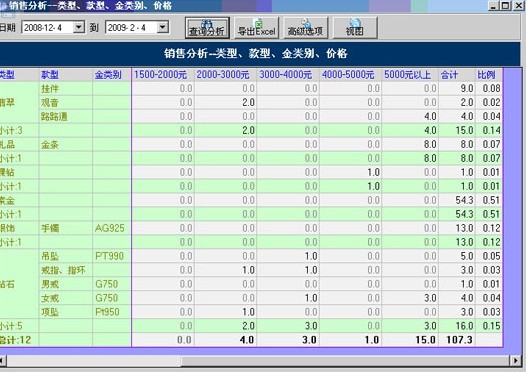Select the 观音 row label
The height and width of the screenshot is (373, 526).
(50, 103)
